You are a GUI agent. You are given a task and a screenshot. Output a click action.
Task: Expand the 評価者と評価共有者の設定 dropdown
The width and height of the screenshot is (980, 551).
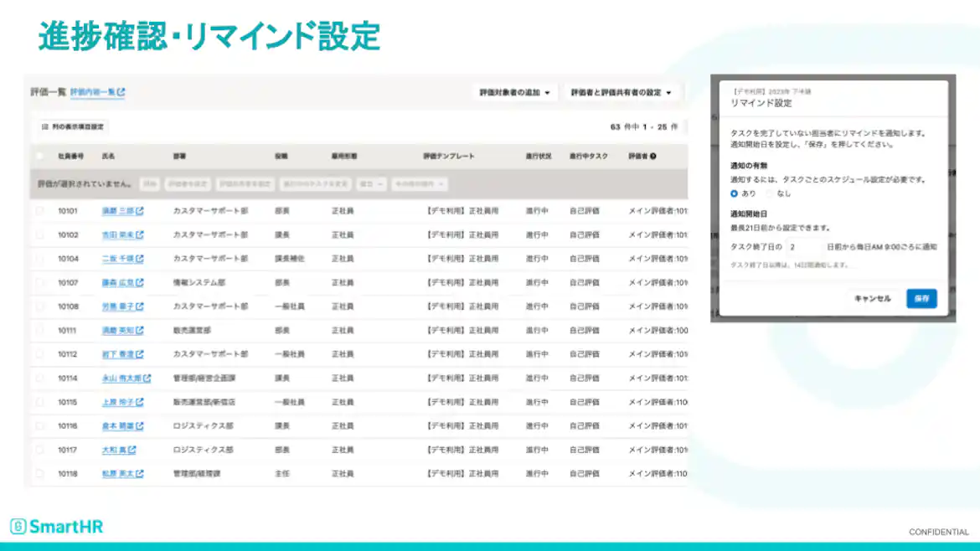[x=620, y=93]
